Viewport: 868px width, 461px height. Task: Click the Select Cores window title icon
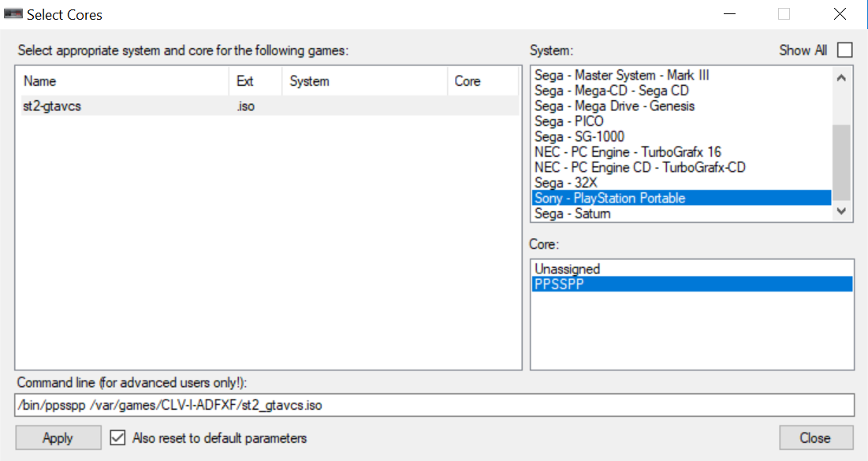(x=13, y=14)
